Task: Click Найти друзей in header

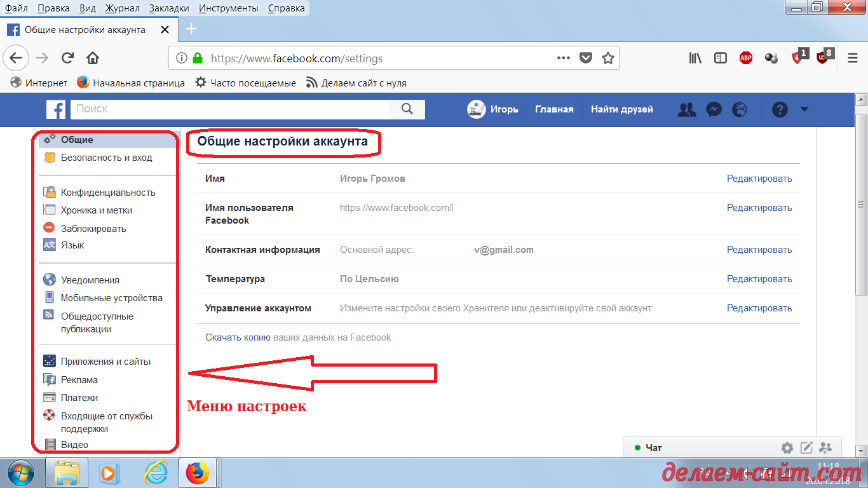Action: (x=622, y=109)
